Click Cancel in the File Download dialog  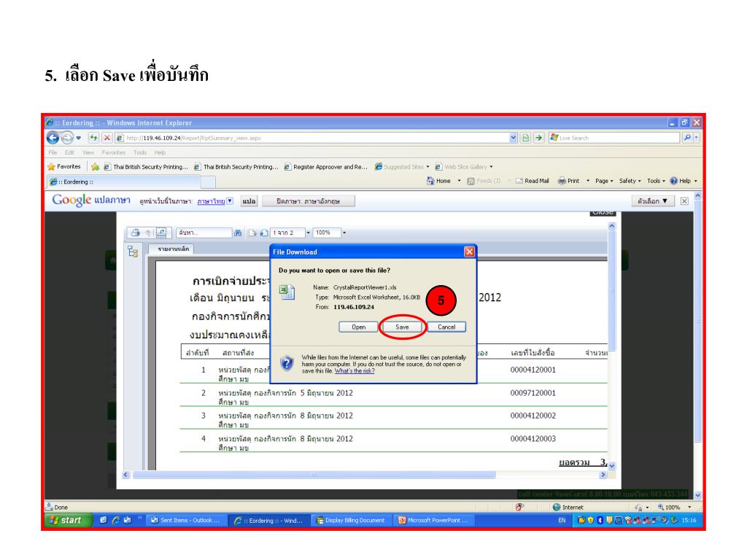coord(446,327)
